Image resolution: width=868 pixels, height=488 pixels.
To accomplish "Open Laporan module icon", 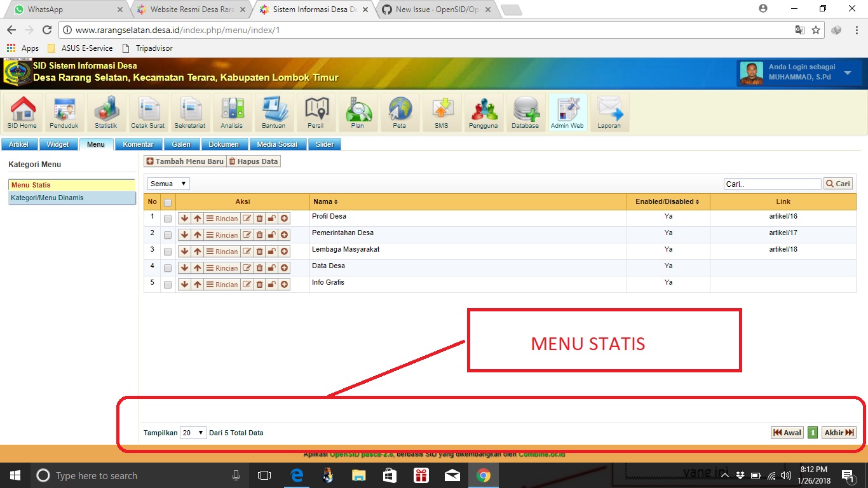I will point(609,112).
